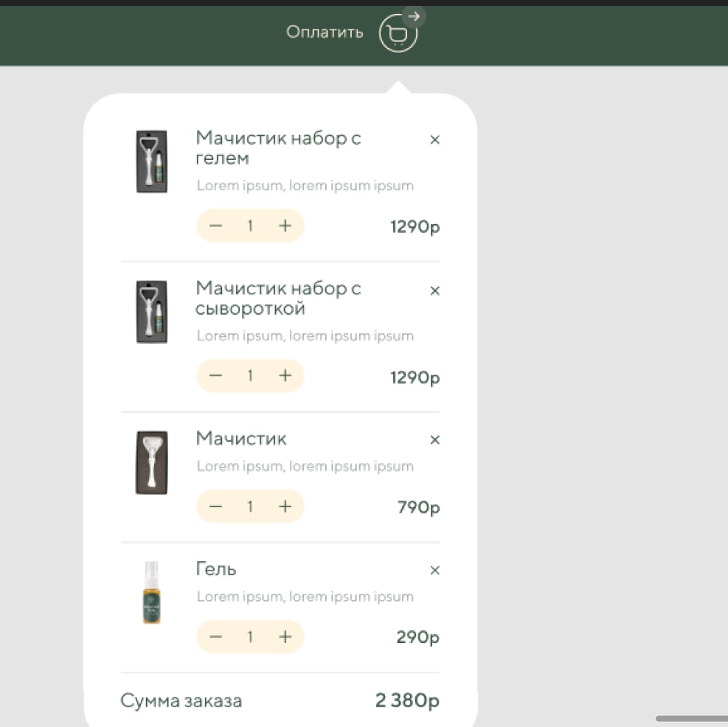Click the 290р price
Image resolution: width=728 pixels, height=727 pixels.
pyautogui.click(x=417, y=637)
